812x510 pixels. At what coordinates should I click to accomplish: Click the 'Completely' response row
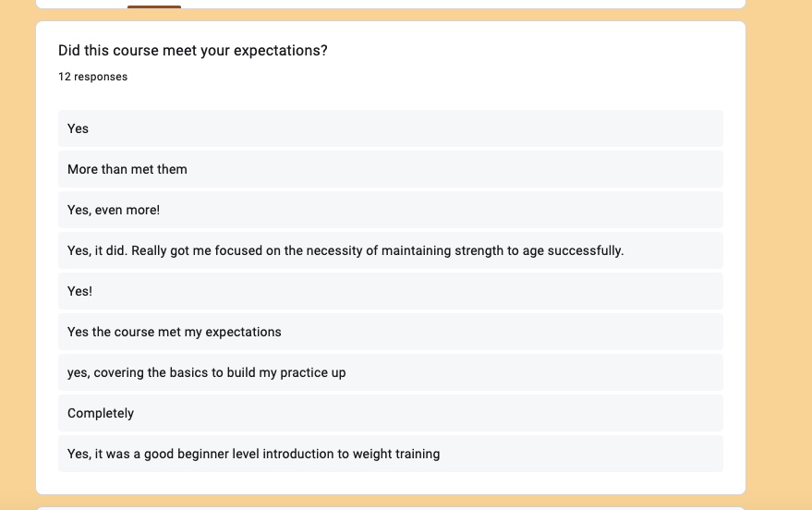pyautogui.click(x=391, y=413)
